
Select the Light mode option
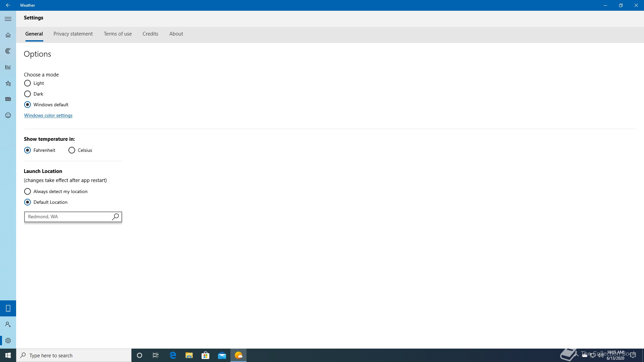tap(28, 83)
